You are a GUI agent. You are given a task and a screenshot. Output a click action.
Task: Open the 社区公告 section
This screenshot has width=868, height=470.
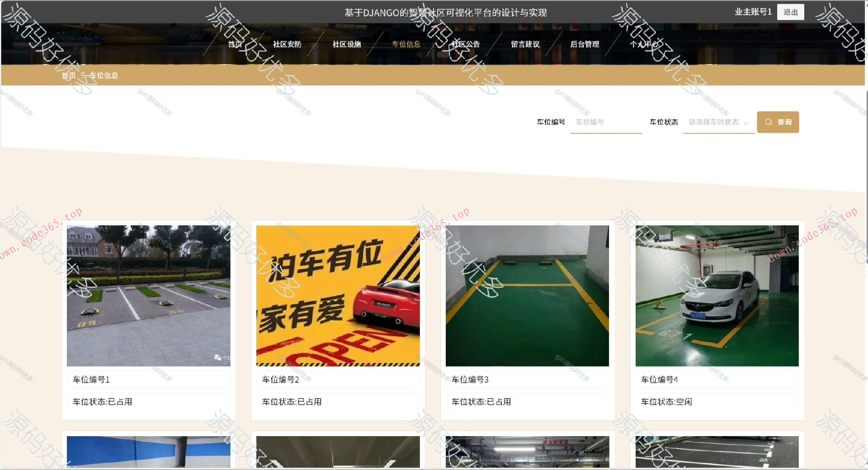pos(466,44)
